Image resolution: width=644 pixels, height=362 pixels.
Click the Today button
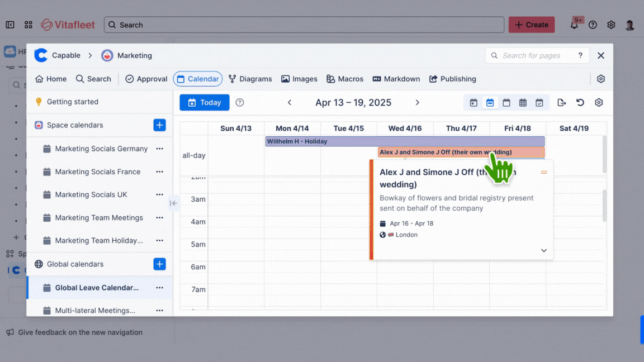(x=205, y=103)
